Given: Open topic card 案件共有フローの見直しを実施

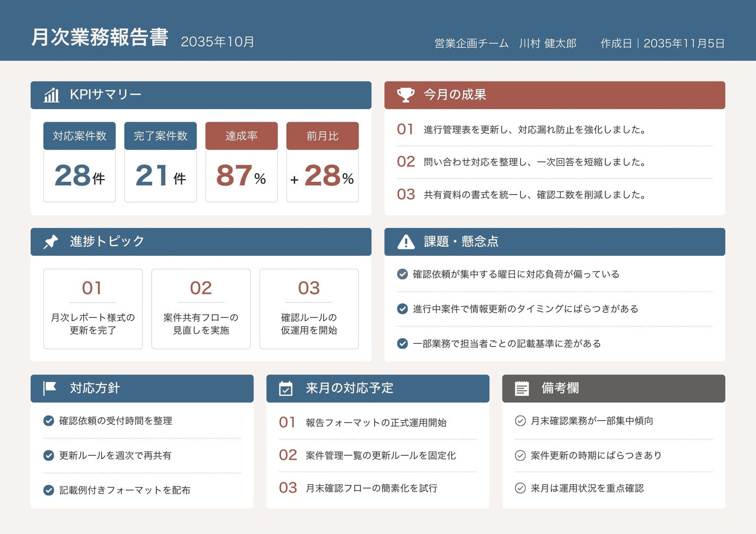Looking at the screenshot, I should pos(201,309).
